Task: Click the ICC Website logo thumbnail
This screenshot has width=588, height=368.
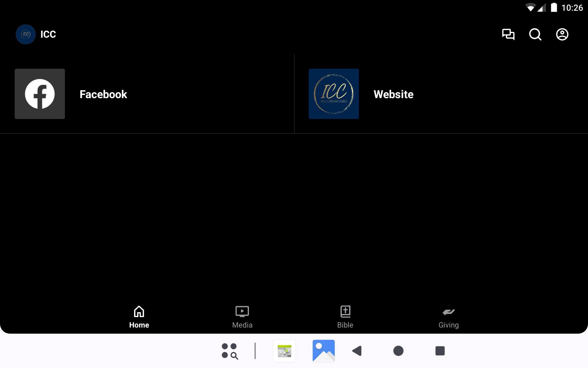Action: (334, 94)
